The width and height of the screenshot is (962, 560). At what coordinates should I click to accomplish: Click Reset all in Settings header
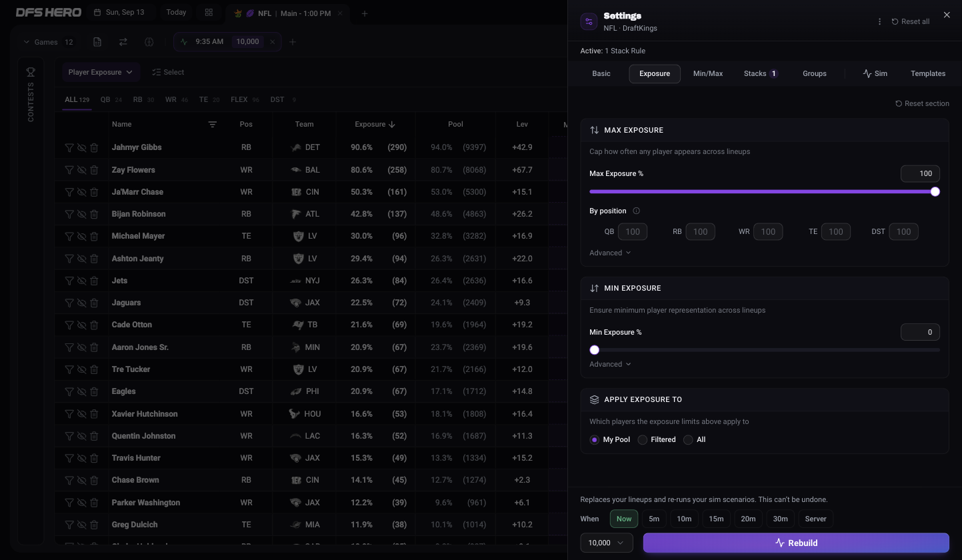click(x=911, y=21)
